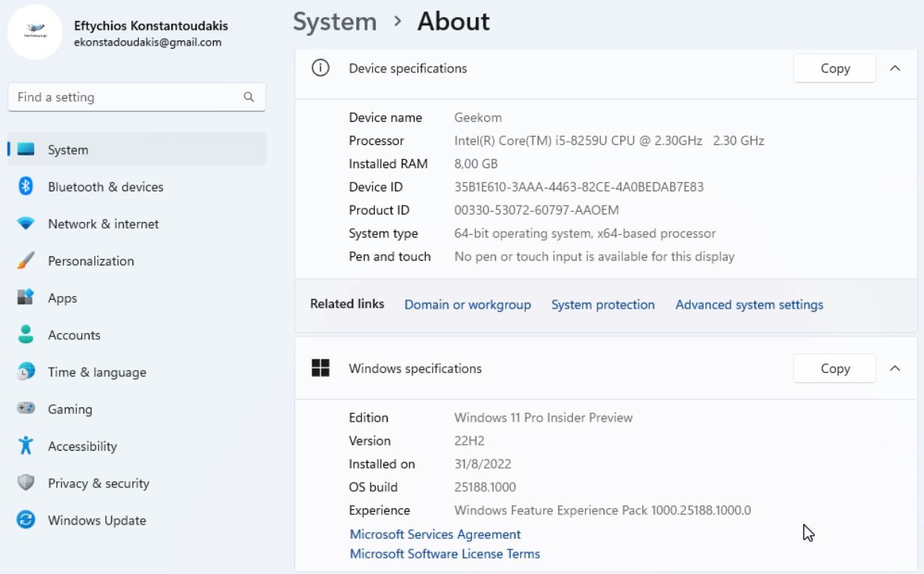Open Advanced system settings link
This screenshot has width=924, height=574.
tap(749, 304)
